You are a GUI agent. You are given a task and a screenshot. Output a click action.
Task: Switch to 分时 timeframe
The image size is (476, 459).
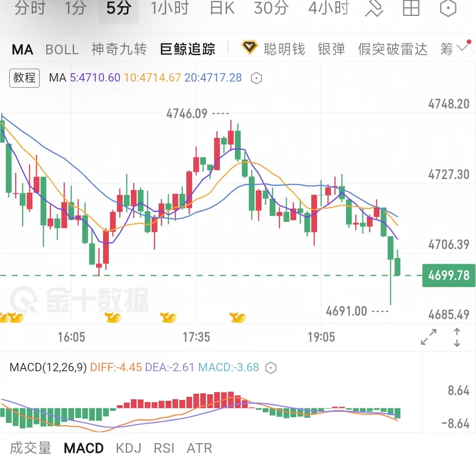[x=30, y=8]
